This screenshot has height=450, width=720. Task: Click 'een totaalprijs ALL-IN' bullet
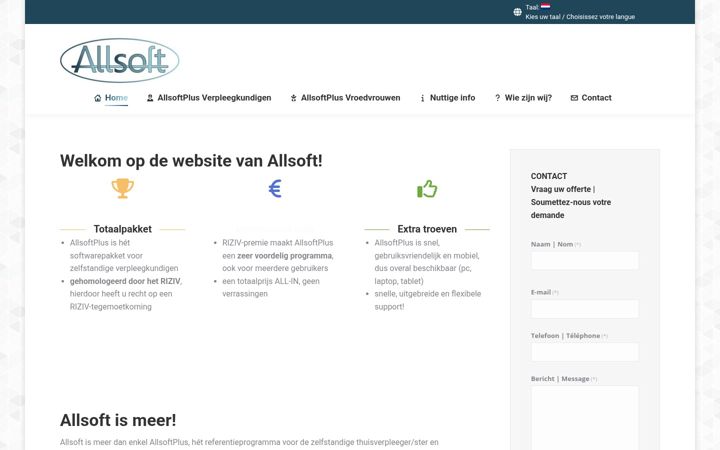point(271,287)
